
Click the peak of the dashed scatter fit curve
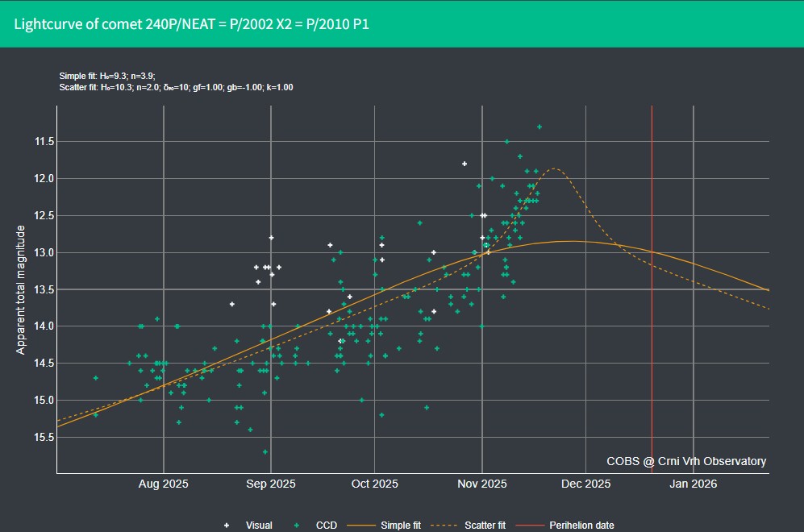coord(554,168)
